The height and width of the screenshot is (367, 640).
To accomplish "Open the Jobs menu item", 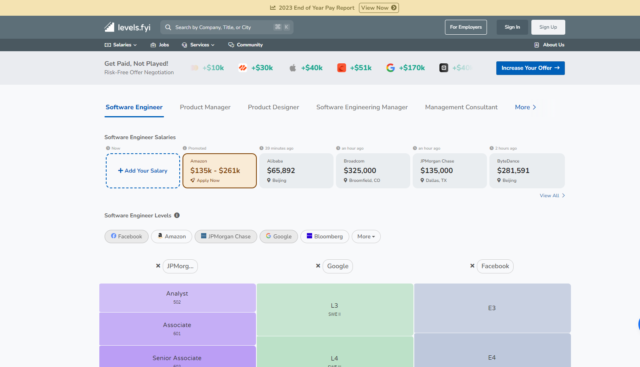I will tap(160, 45).
